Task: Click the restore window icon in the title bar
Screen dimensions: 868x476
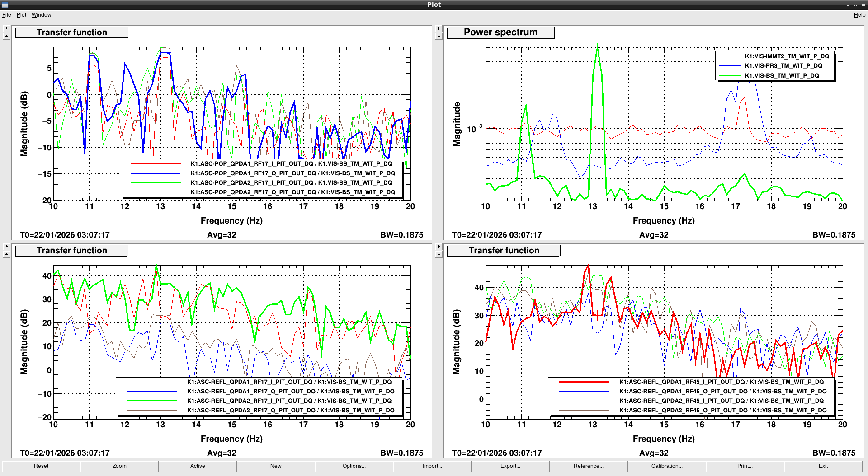Action: click(x=856, y=5)
